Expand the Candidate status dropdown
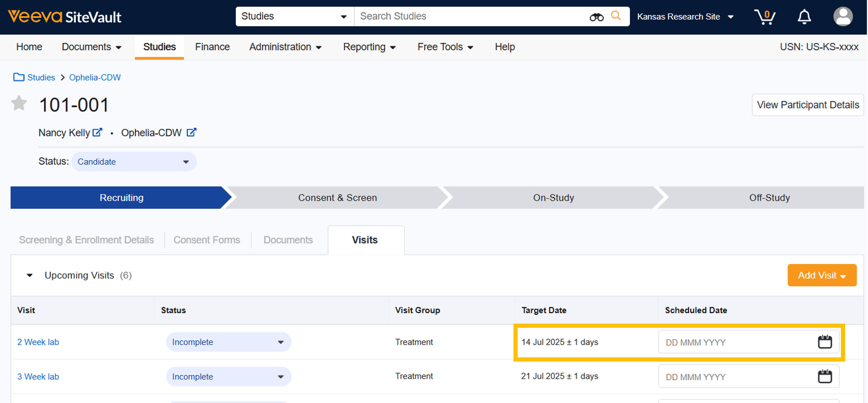 point(134,162)
